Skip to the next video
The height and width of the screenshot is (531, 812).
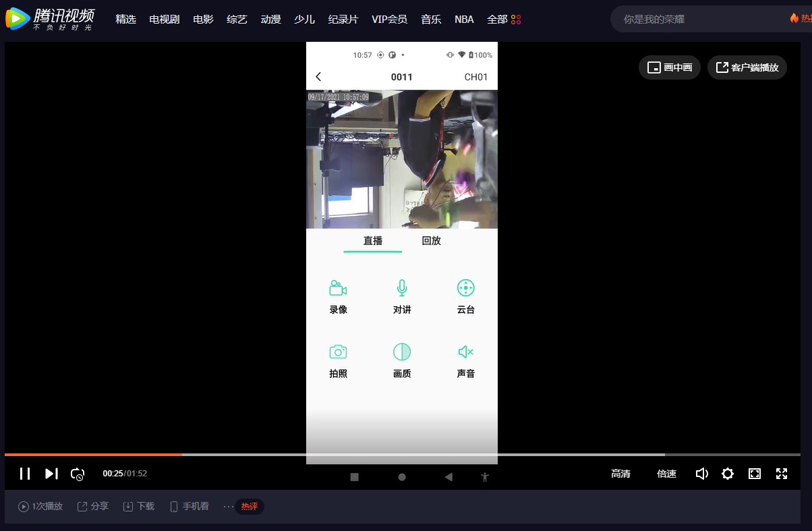pos(51,474)
